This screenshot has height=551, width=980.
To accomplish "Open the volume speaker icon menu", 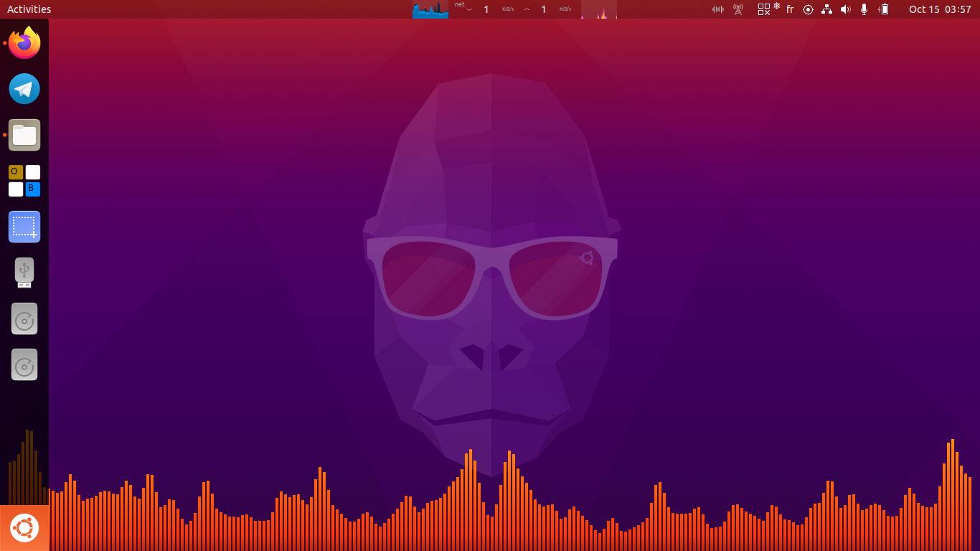I will pyautogui.click(x=846, y=9).
